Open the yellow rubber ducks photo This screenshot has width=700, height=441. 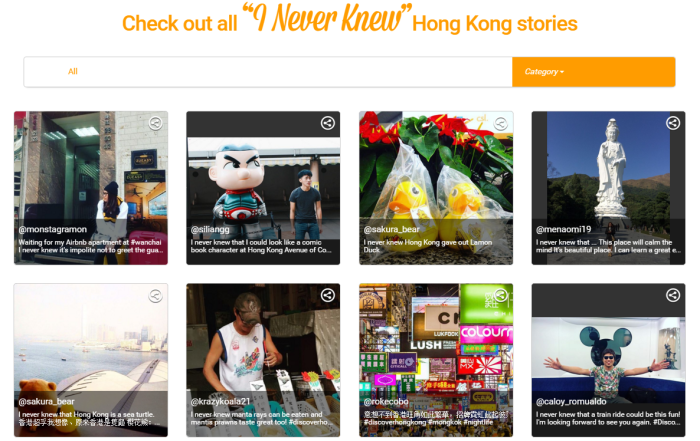[436, 187]
